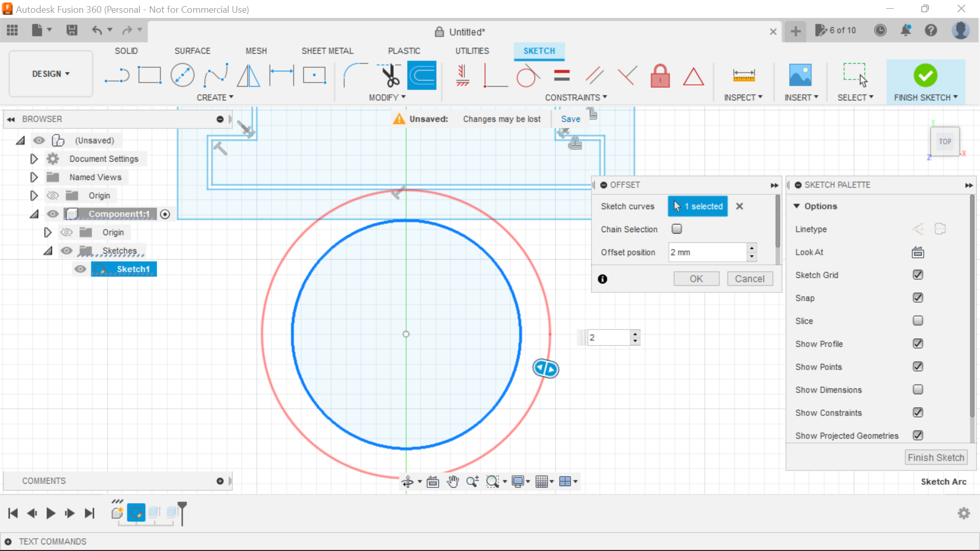The width and height of the screenshot is (980, 551).
Task: Uncheck the Chain Selection checkbox
Action: click(677, 229)
